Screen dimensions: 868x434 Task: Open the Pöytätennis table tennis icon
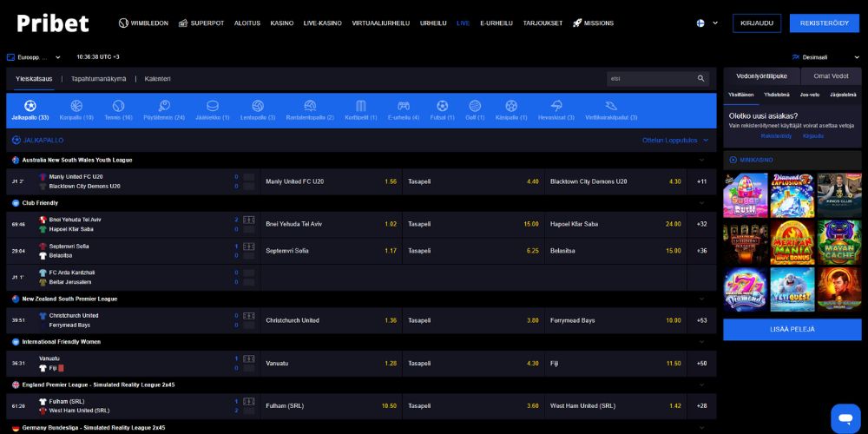tap(164, 106)
